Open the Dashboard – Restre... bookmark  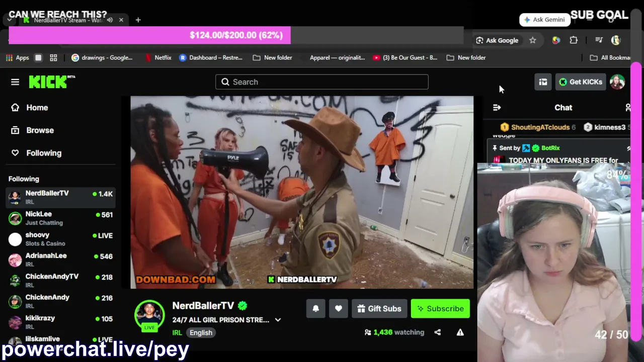(211, 58)
